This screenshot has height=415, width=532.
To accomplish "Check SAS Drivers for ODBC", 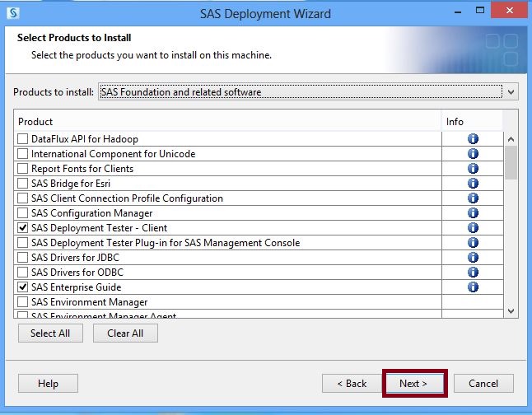I will pyautogui.click(x=23, y=273).
